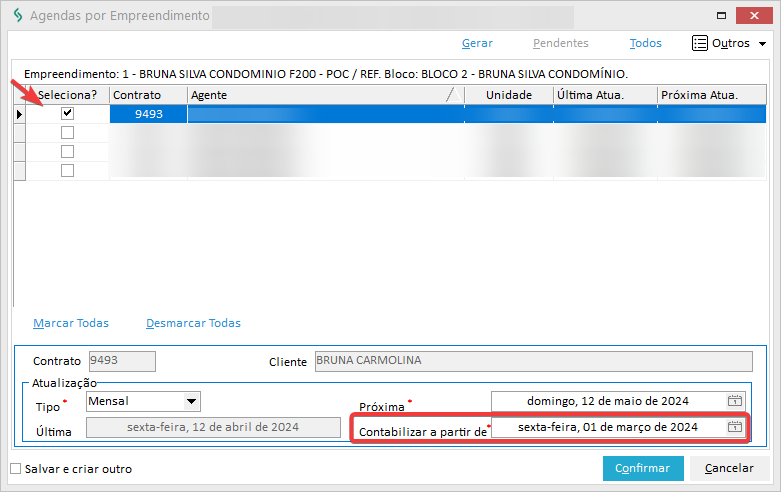
Task: Check the fourth row Seleciona checkbox
Action: 67,171
